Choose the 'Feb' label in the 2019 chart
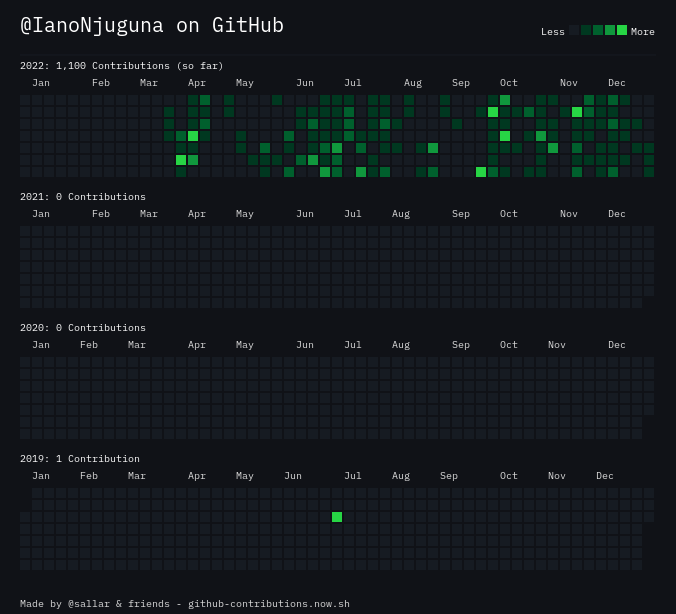This screenshot has height=614, width=676. 89,476
